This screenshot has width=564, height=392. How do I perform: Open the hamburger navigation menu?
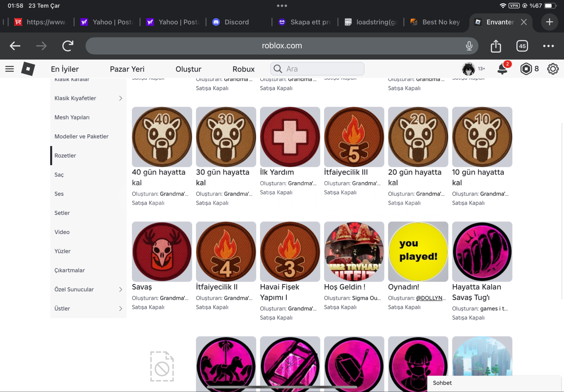(10, 69)
